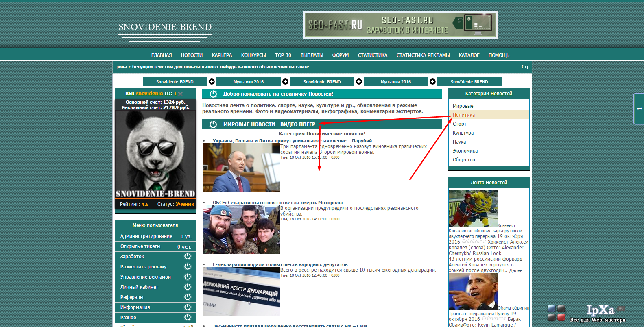The width and height of the screenshot is (644, 327).
Task: Select Экономика news category
Action: click(465, 151)
